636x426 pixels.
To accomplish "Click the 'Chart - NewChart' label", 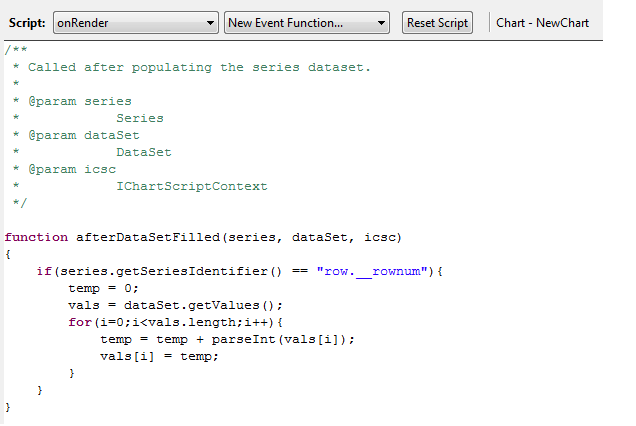I will 542,23.
